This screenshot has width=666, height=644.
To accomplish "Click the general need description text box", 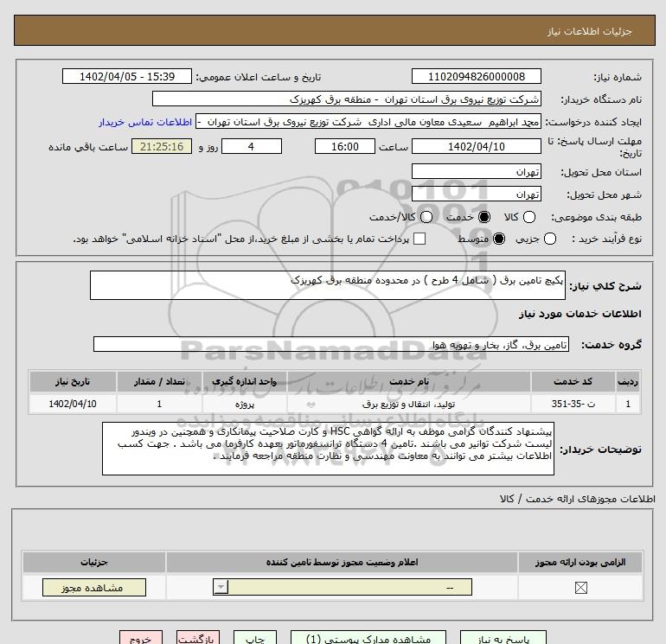I will (328, 285).
